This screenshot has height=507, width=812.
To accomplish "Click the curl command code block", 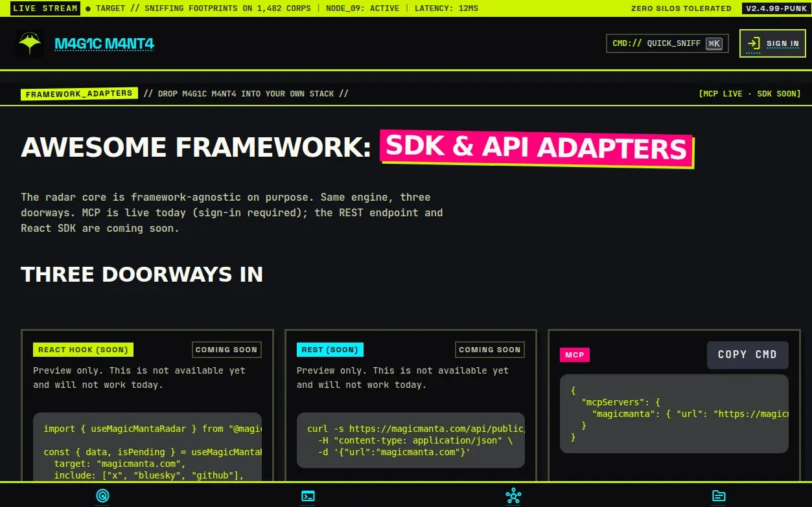I will coord(411,440).
